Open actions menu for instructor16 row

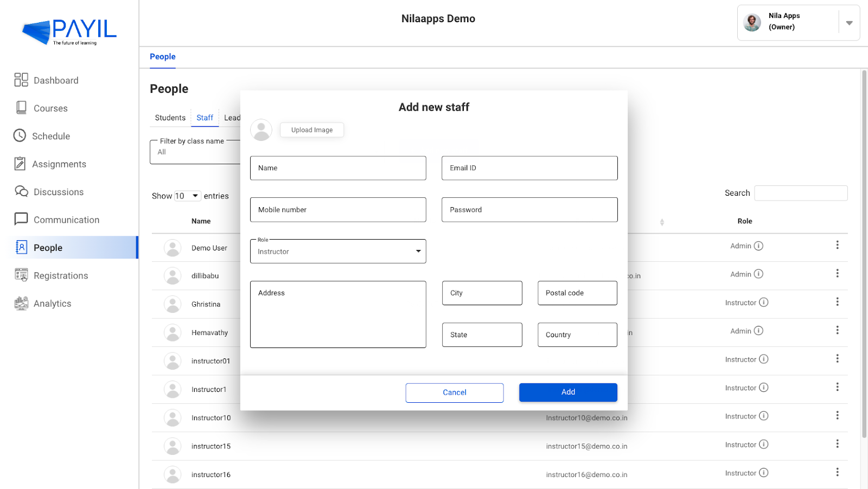click(x=837, y=472)
